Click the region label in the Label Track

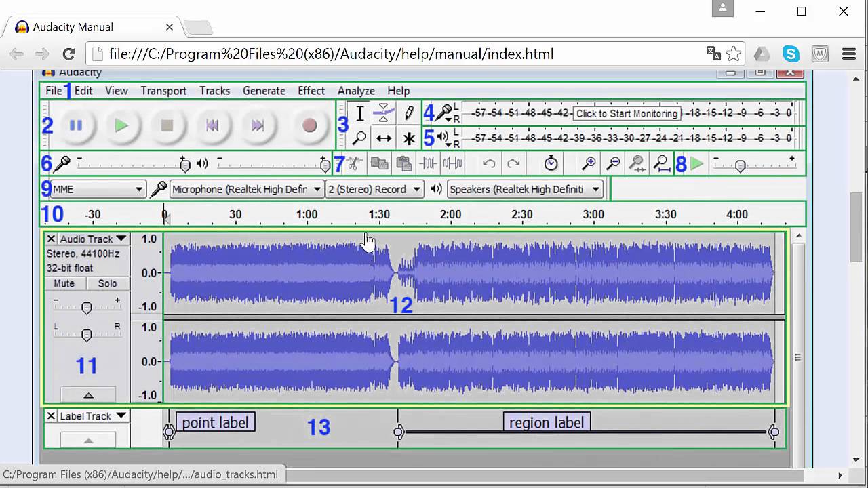point(547,422)
